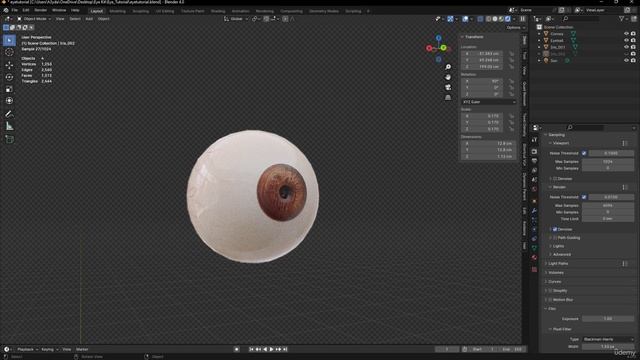Click the pan hand viewport icon

click(448, 77)
